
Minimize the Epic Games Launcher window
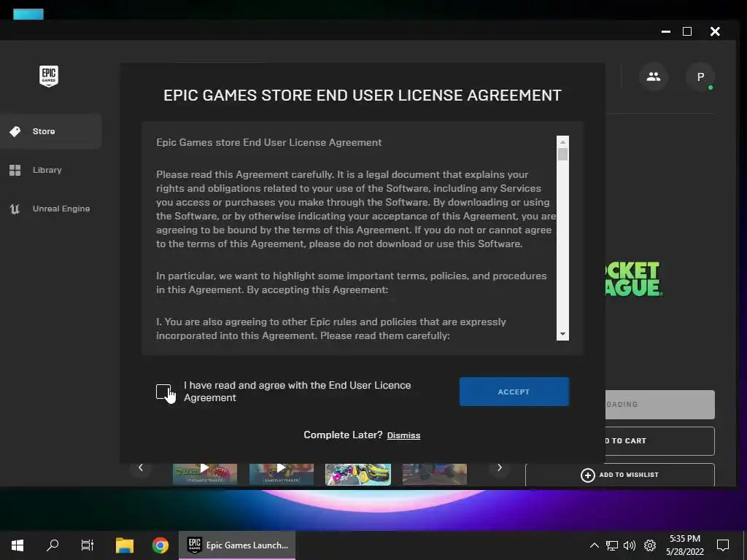[666, 31]
